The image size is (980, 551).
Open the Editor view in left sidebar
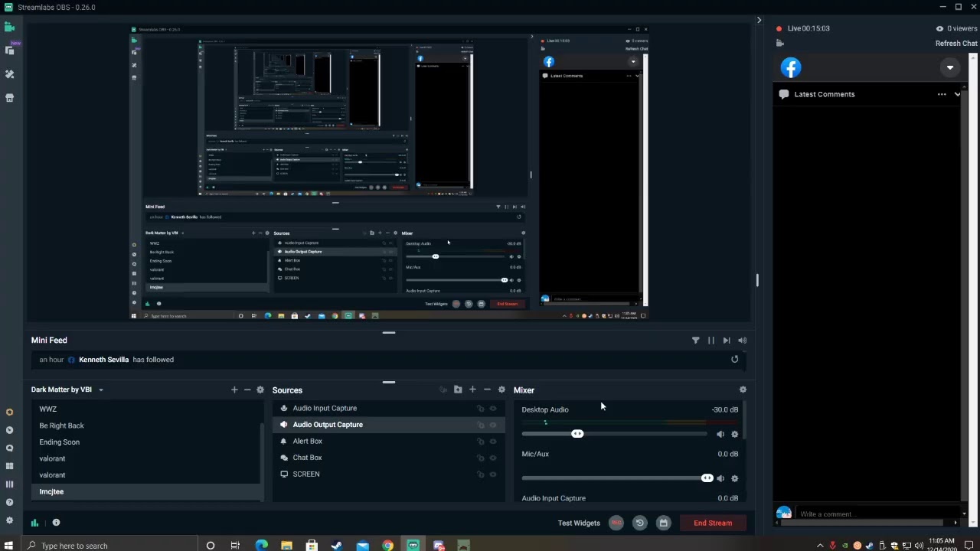[9, 28]
